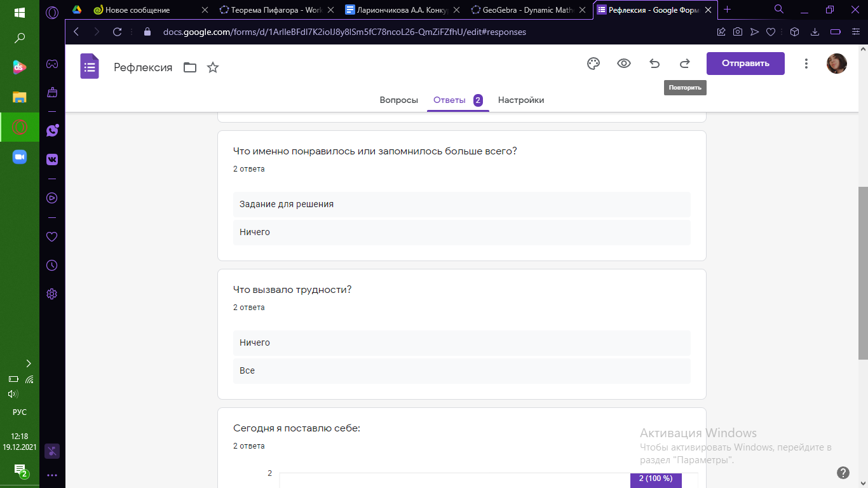Select the answer 'Задание для решения'

pyautogui.click(x=461, y=205)
